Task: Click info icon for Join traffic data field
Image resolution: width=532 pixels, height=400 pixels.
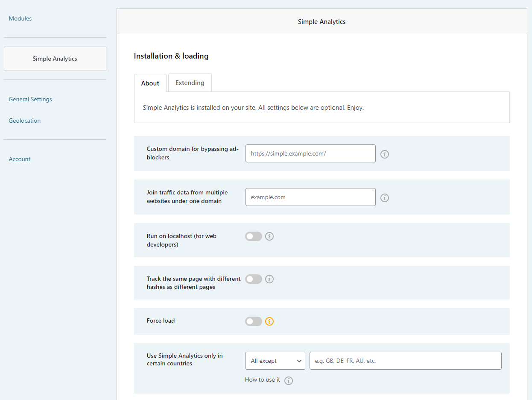Action: coord(385,198)
